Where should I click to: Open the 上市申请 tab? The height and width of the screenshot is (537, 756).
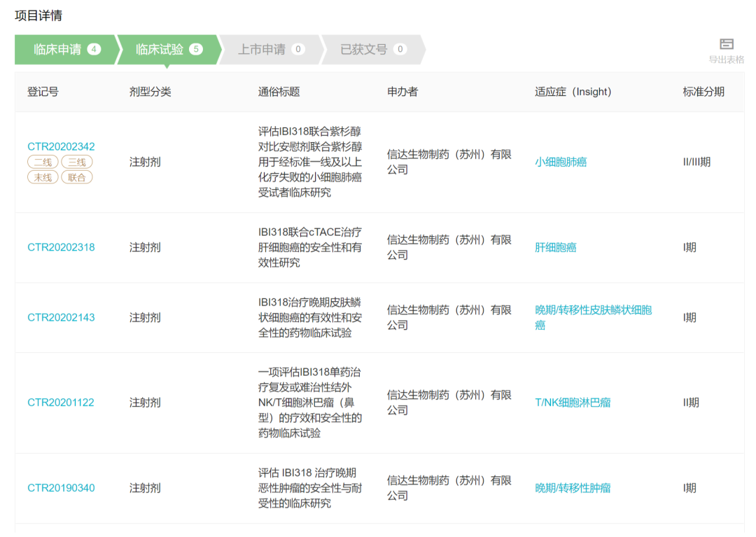[x=270, y=49]
